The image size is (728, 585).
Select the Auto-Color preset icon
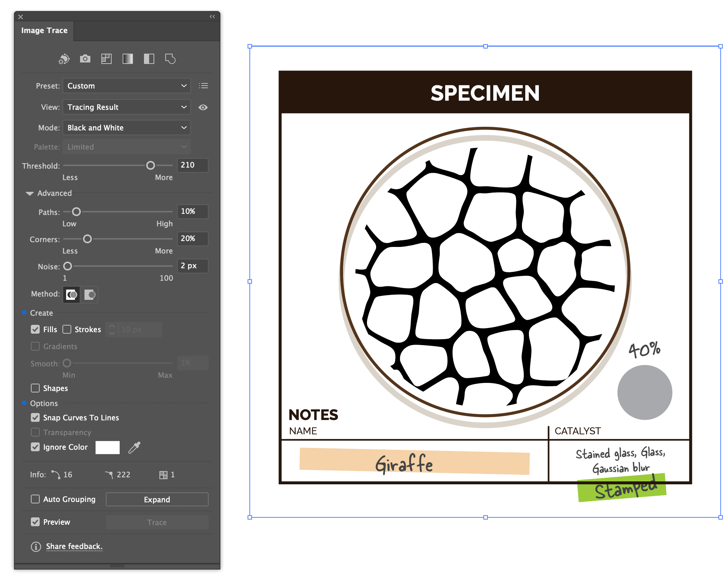pyautogui.click(x=63, y=59)
